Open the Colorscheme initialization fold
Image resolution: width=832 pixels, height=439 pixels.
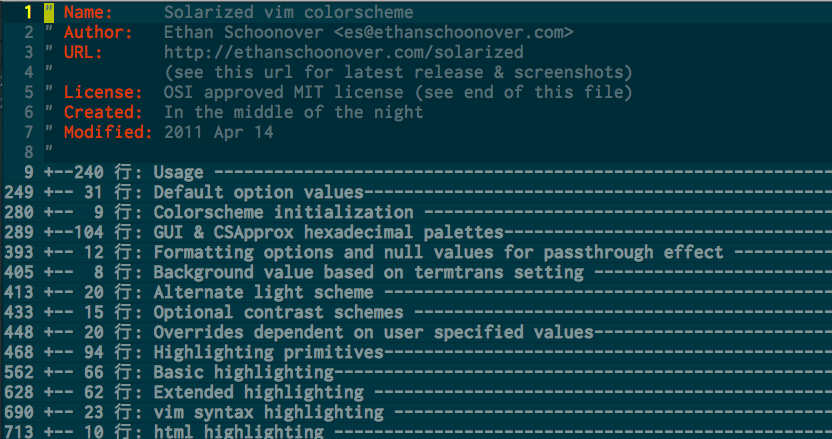438,212
